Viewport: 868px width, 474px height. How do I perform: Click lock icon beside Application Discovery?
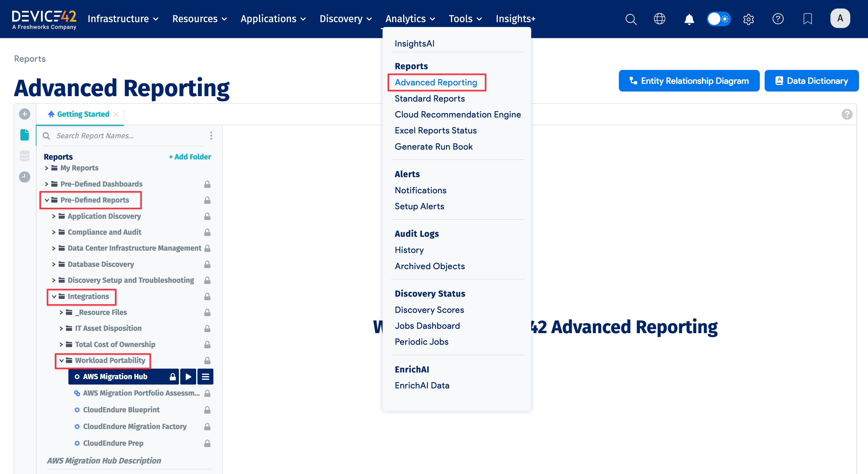pos(207,216)
